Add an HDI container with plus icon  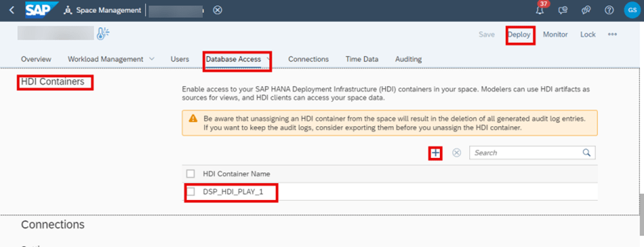[435, 153]
